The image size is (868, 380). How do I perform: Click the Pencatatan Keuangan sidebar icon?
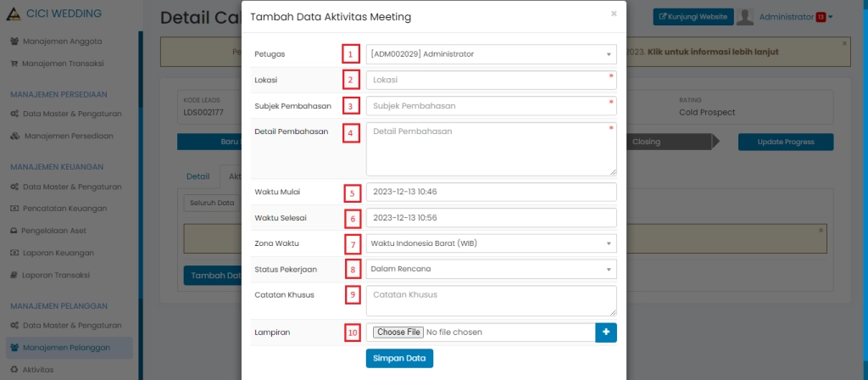point(14,208)
